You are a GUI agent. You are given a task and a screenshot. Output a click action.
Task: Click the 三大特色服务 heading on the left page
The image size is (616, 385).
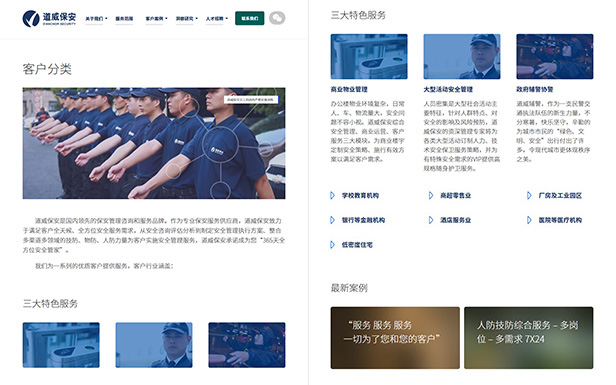(50, 303)
